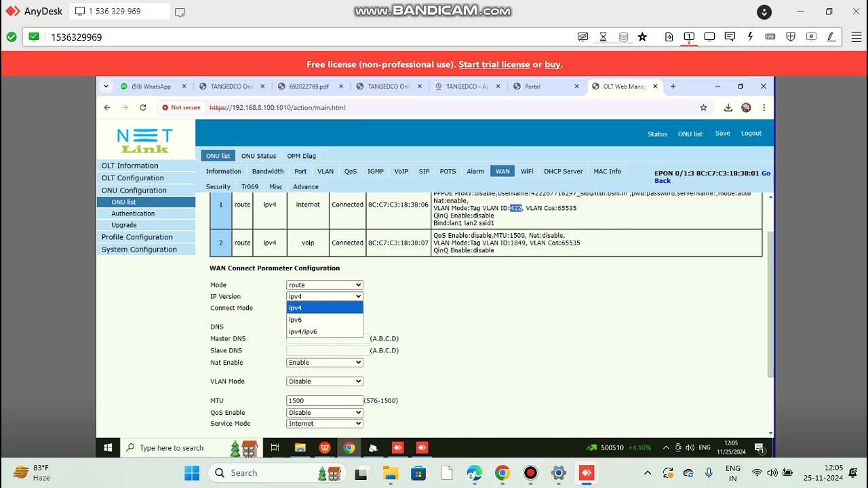Click the hourglass icon in AnyDesk toolbar
The width and height of the screenshot is (868, 488).
point(603,37)
